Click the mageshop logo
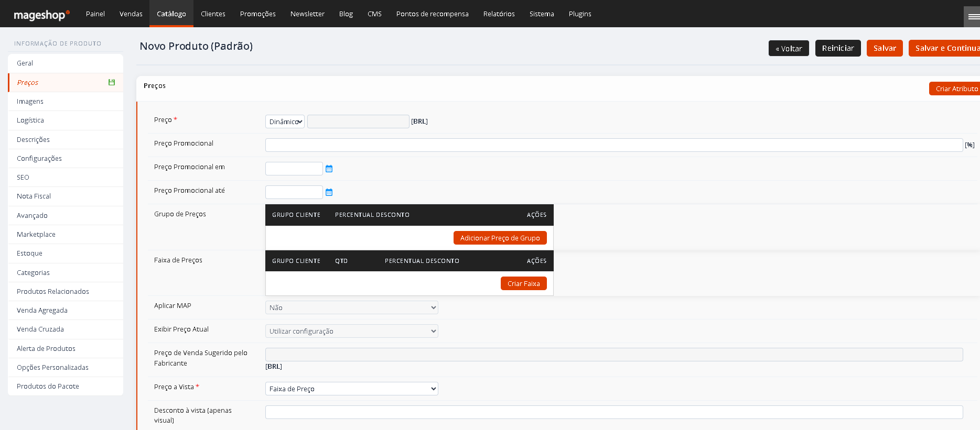 click(x=41, y=15)
